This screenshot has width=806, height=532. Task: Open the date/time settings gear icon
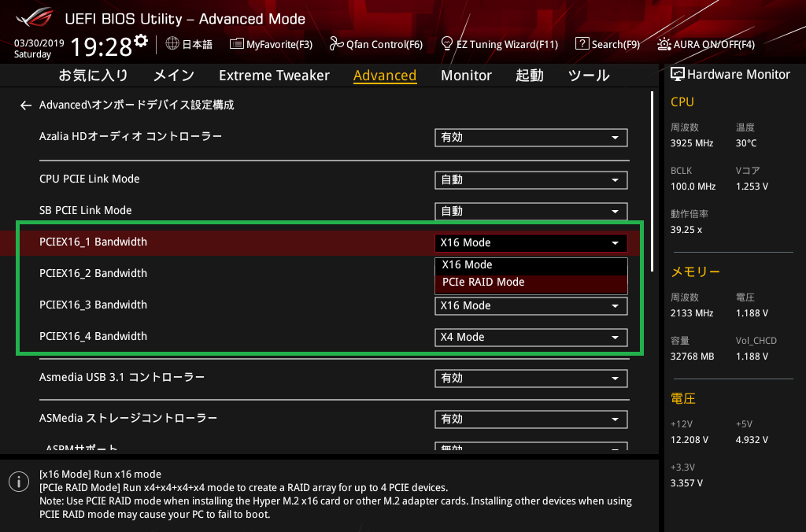point(140,41)
